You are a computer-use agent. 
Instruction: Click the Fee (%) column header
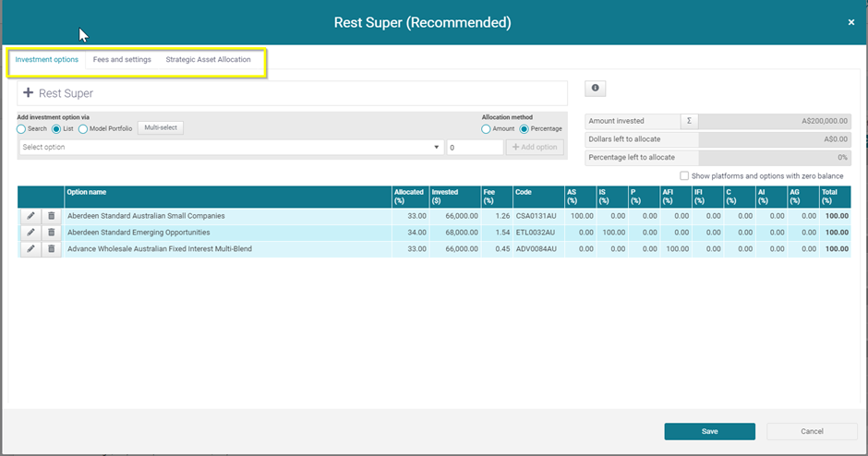click(497, 197)
